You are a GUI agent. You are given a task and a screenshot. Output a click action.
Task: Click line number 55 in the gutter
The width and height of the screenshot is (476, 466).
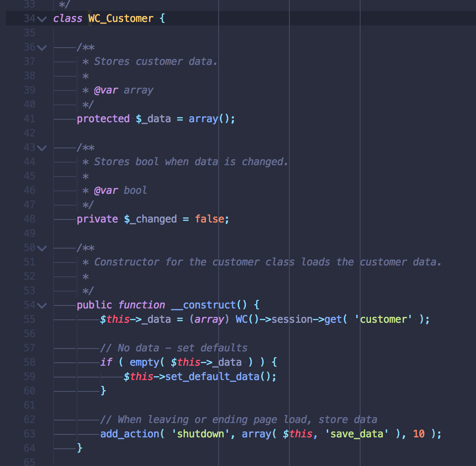point(29,319)
